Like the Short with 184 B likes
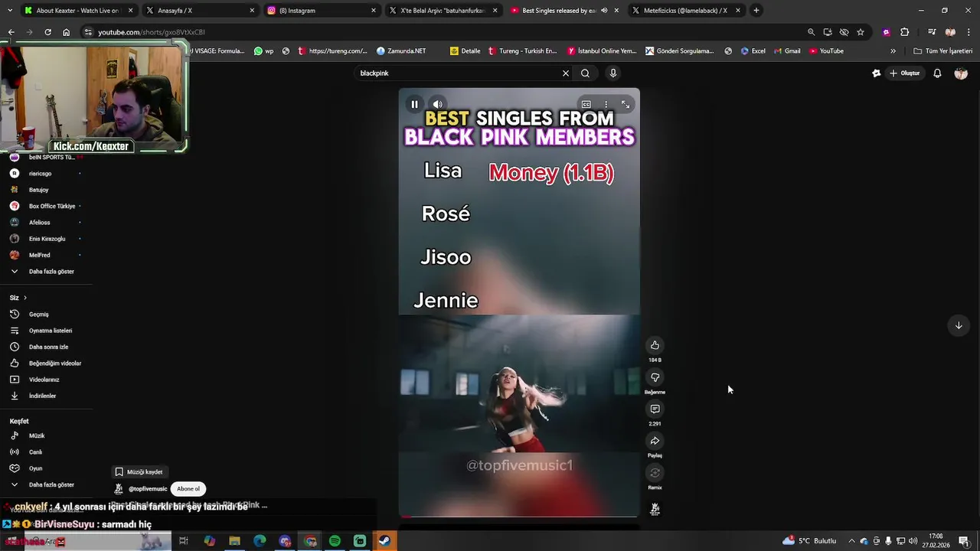Image resolution: width=980 pixels, height=551 pixels. 655,345
